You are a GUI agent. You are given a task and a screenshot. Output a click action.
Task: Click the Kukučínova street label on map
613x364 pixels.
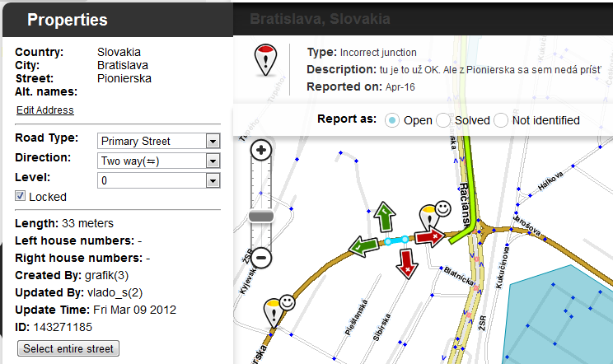pyautogui.click(x=503, y=267)
